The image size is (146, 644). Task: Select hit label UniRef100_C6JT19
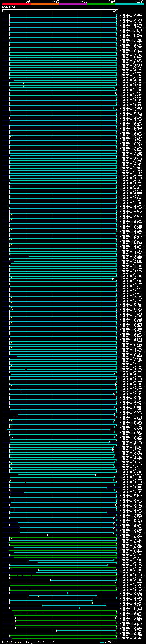point(131,474)
